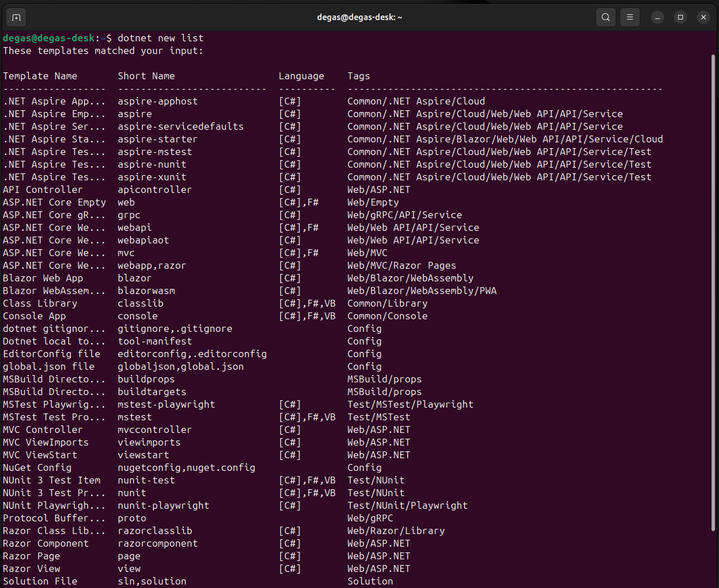Select short name 'mvc'

point(126,253)
